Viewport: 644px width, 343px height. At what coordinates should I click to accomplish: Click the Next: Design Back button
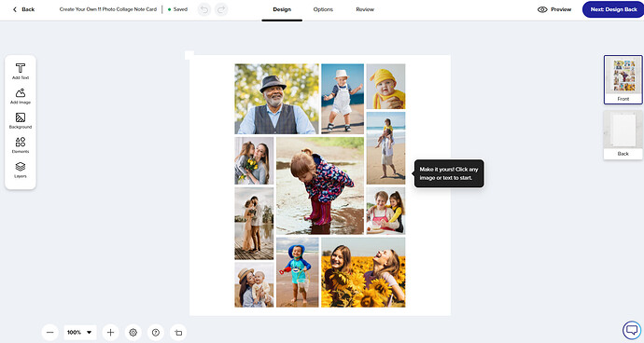click(x=613, y=9)
